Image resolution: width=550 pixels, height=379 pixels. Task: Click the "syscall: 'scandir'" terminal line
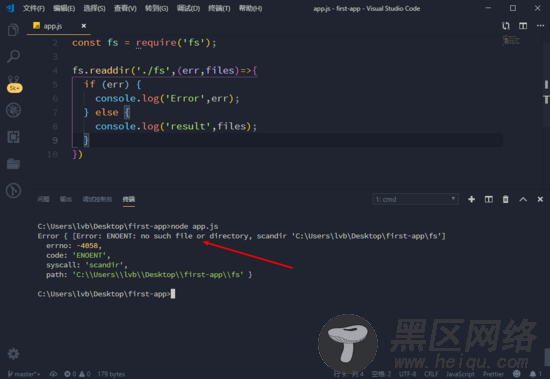87,265
